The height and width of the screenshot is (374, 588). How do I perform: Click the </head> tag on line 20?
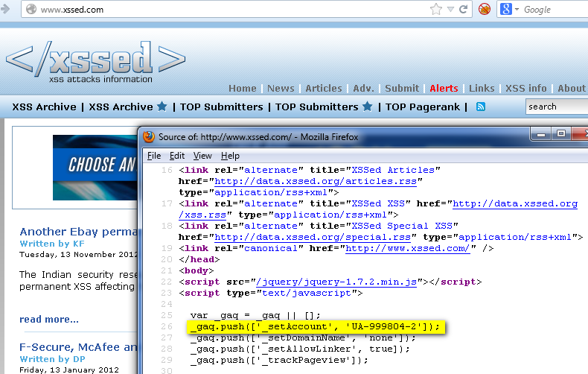point(199,259)
